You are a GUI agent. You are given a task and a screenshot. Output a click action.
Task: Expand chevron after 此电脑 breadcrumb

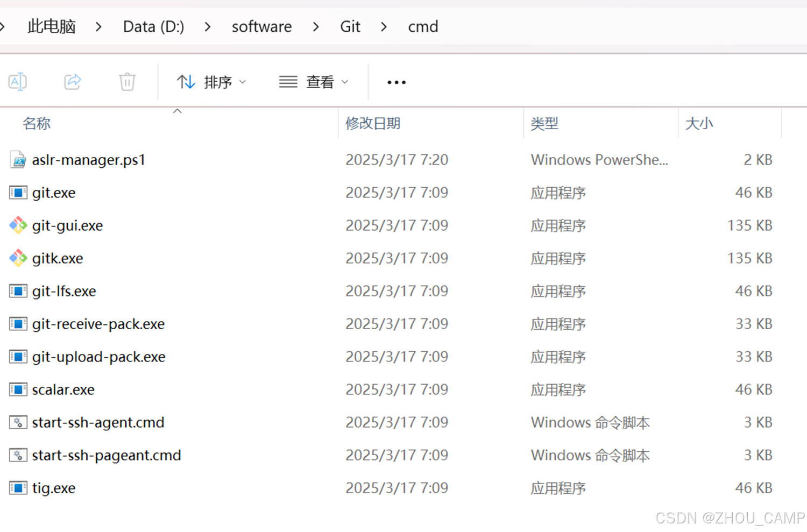coord(98,26)
